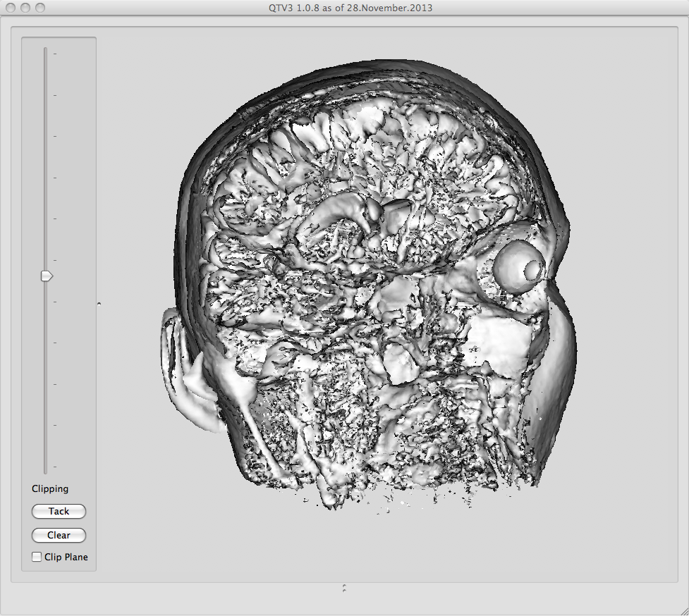Enable the Clip Plane checkbox

click(37, 557)
